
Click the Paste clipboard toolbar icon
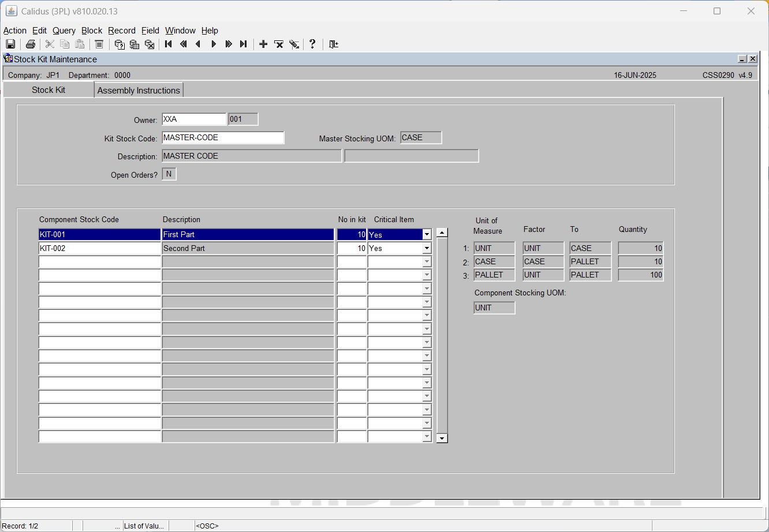(x=80, y=44)
